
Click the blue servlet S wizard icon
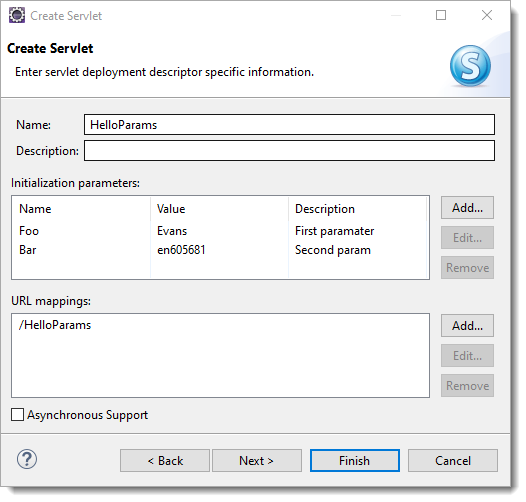coord(470,66)
